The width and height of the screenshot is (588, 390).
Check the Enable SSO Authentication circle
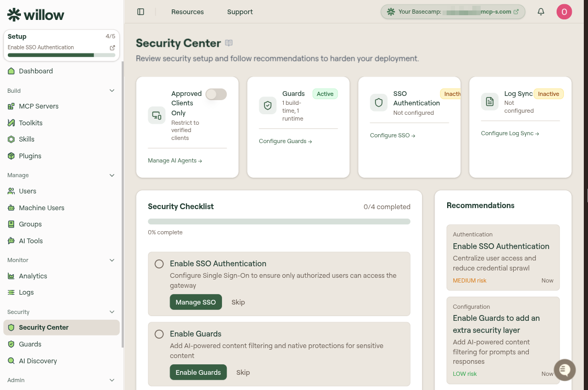(159, 264)
